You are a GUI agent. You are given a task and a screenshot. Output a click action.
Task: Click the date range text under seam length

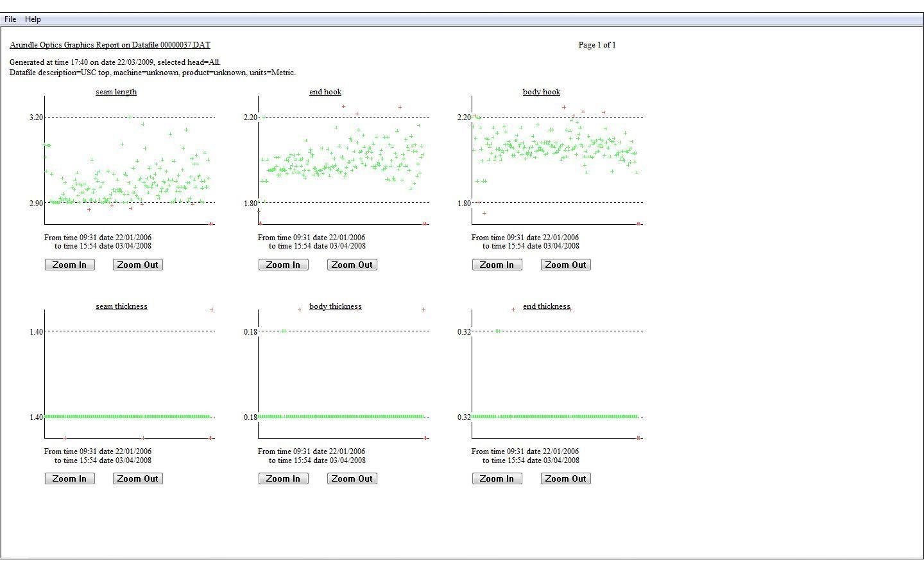(98, 241)
